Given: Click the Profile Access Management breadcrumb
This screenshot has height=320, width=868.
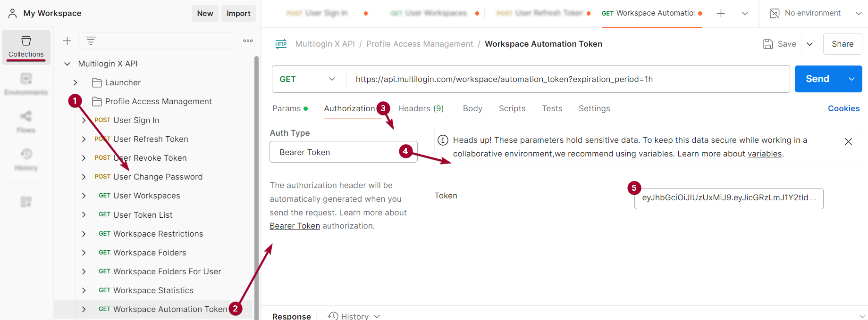Looking at the screenshot, I should pos(420,44).
